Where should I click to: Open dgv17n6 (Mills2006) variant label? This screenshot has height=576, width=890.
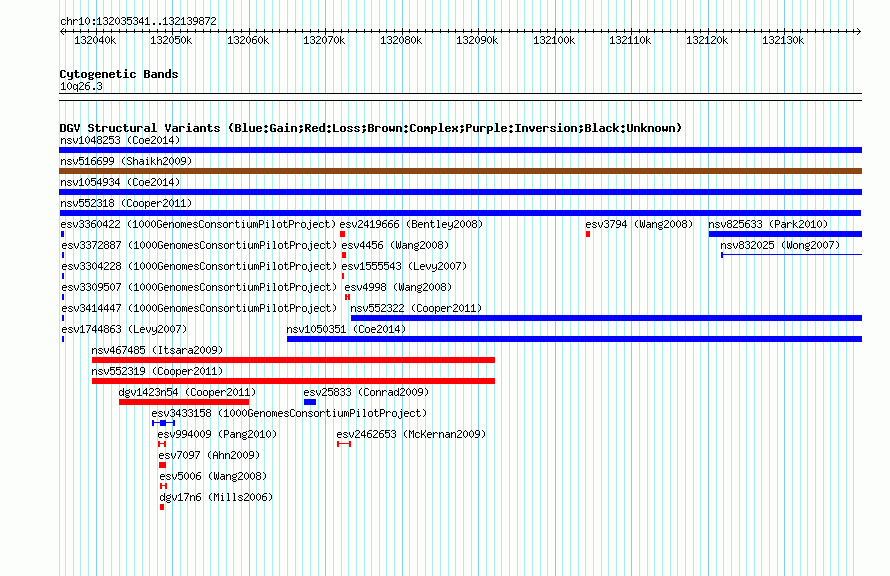point(216,497)
